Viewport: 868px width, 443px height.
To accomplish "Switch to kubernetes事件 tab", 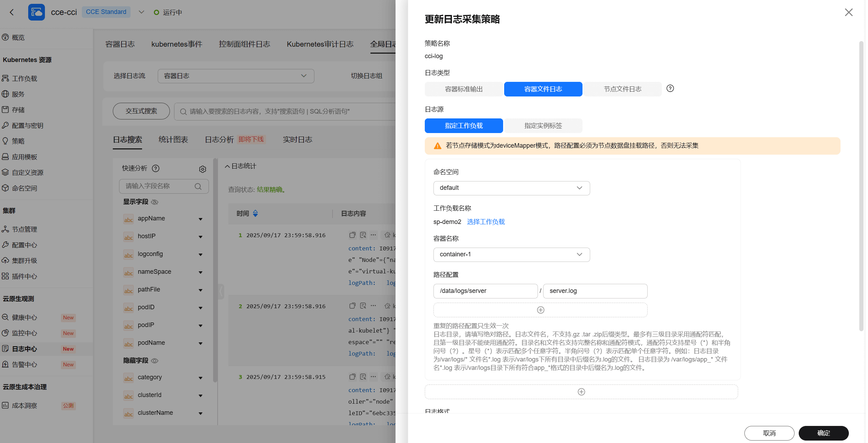I will 177,44.
